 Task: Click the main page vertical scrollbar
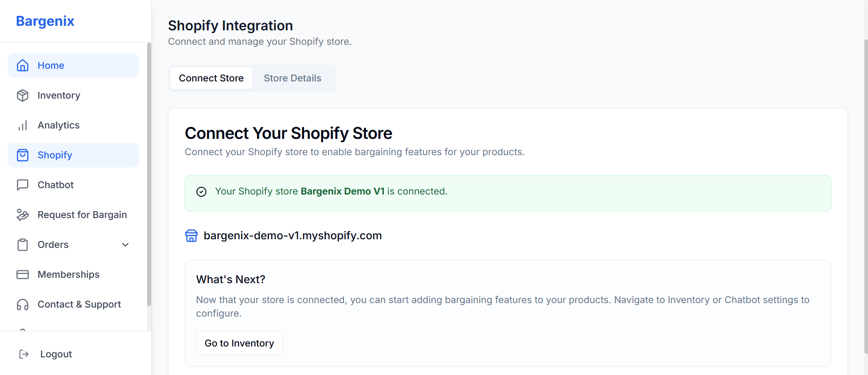[x=866, y=197]
